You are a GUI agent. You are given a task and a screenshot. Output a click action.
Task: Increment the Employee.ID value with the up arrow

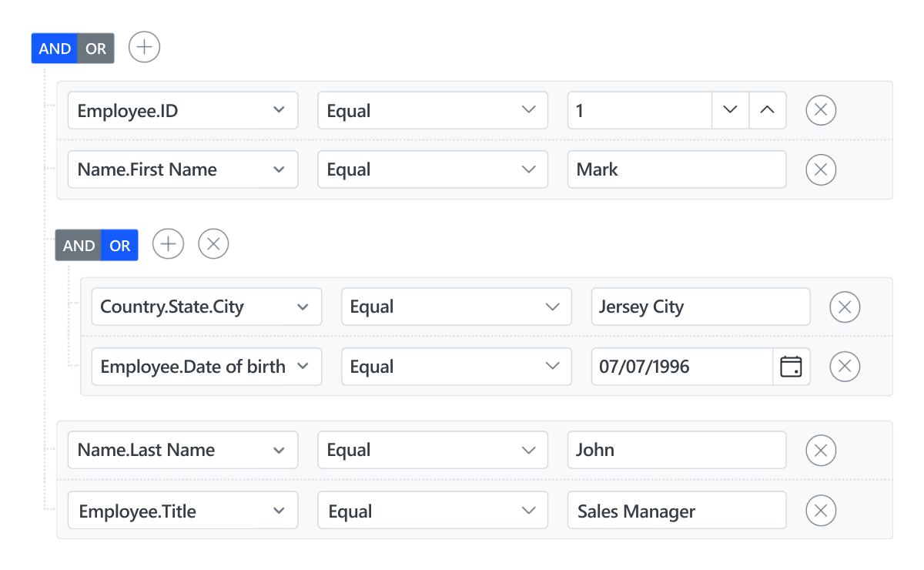767,110
